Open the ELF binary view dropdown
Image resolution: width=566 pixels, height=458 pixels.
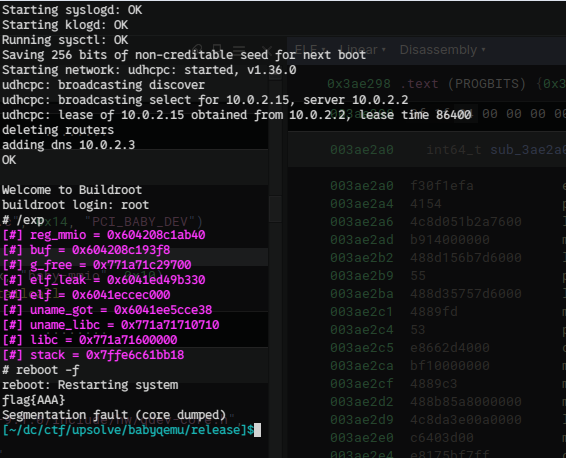point(310,49)
